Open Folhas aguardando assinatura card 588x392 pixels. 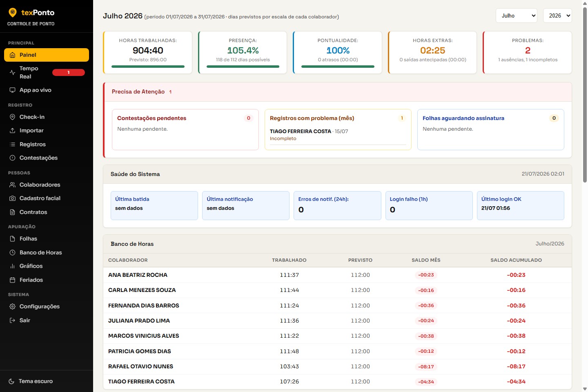coord(491,129)
